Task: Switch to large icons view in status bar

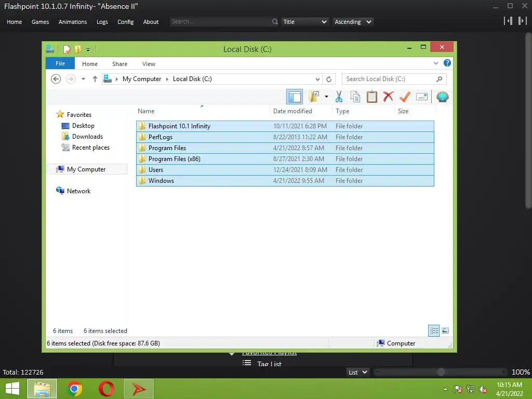Action: click(445, 330)
